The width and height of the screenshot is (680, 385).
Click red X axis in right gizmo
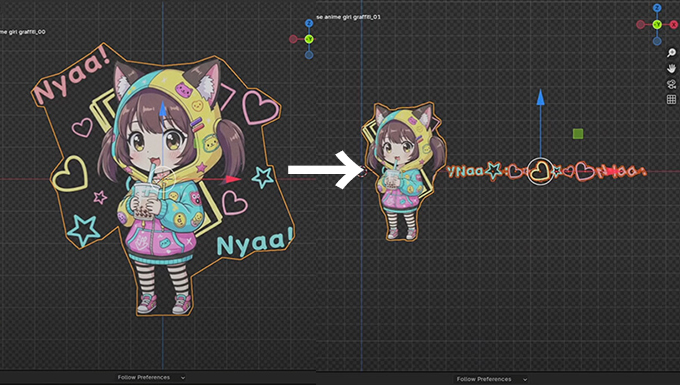click(x=674, y=25)
